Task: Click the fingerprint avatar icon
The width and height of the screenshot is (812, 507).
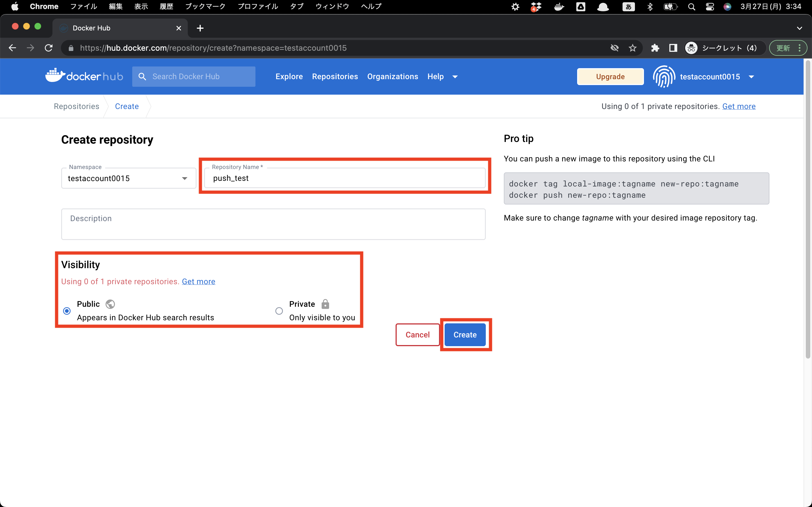Action: 664,76
